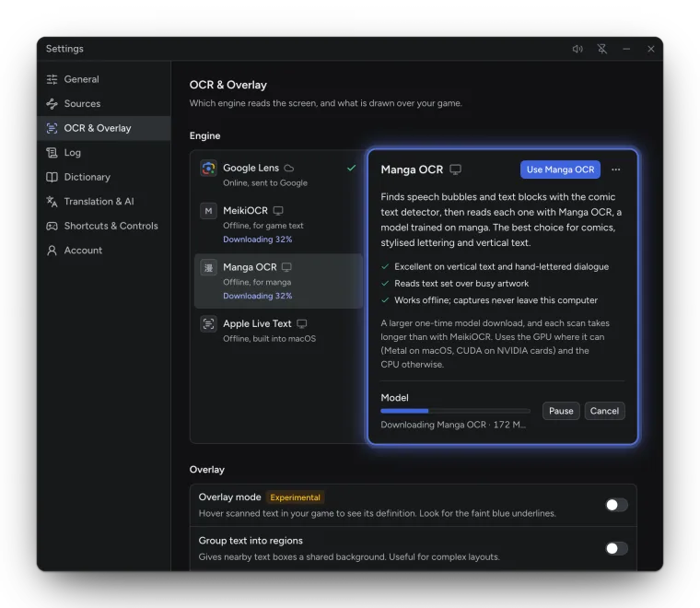Click the unpin icon in title bar
Image resolution: width=700 pixels, height=608 pixels.
tap(602, 49)
